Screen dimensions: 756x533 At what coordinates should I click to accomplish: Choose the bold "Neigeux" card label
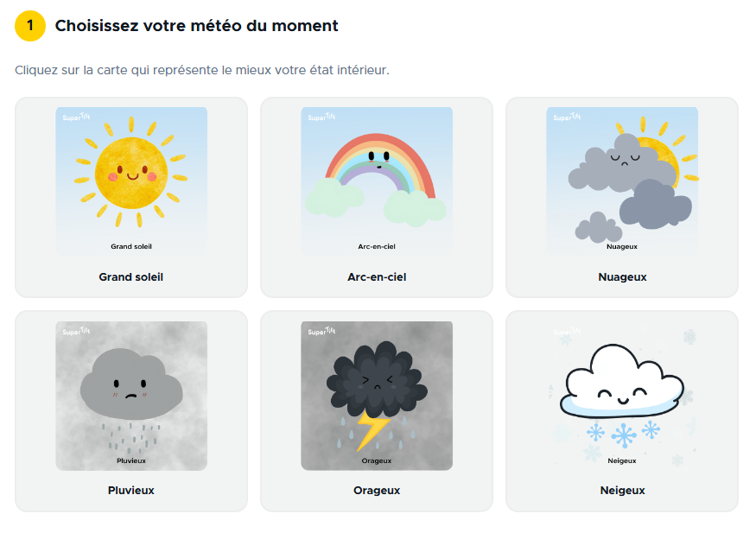pyautogui.click(x=622, y=491)
